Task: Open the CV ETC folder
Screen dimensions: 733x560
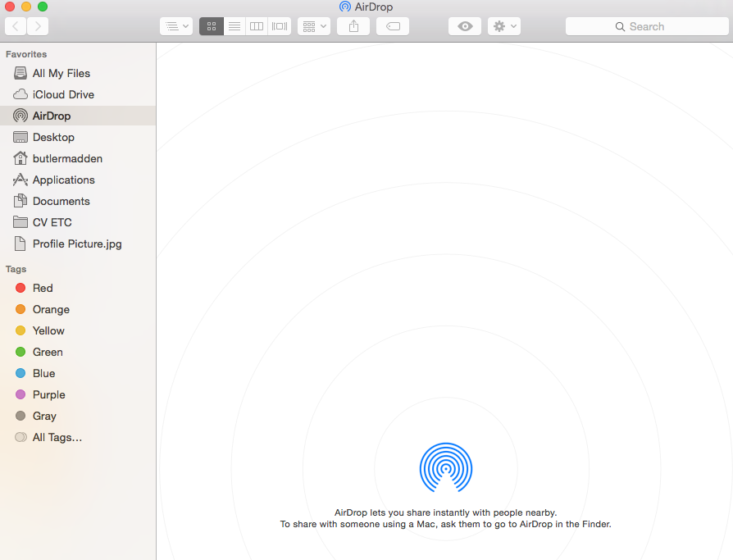Action: [78, 222]
